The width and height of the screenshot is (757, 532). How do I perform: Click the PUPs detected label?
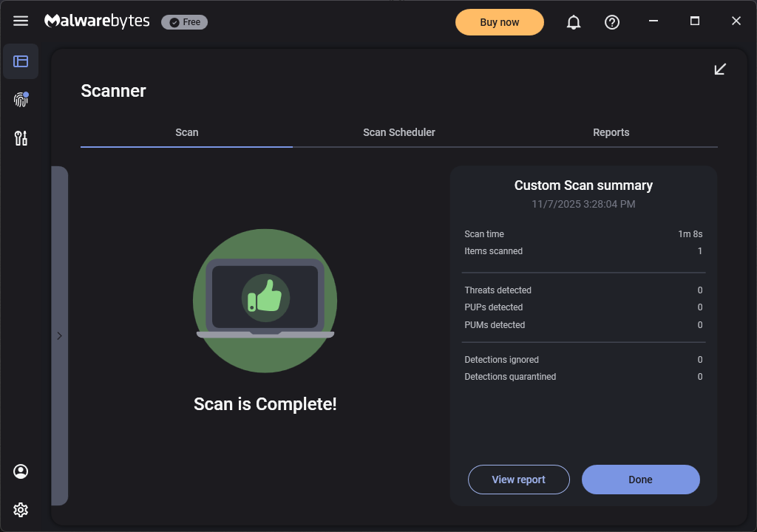(x=493, y=307)
